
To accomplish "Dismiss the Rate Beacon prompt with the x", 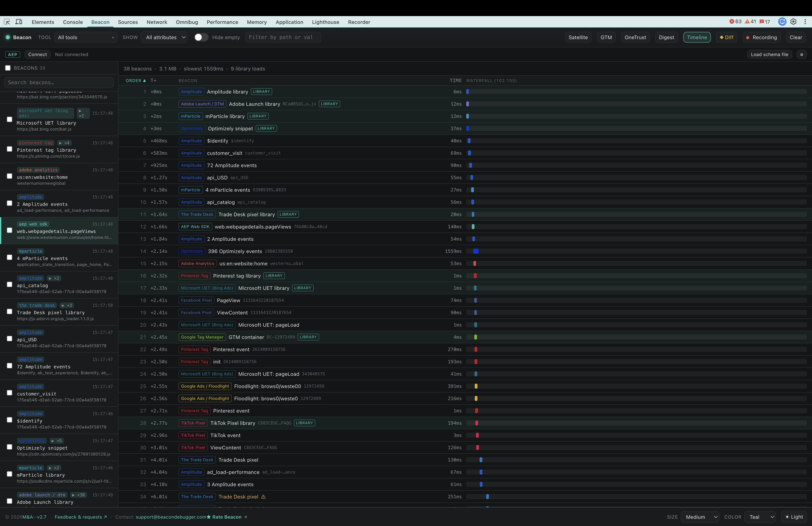I will 246,517.
